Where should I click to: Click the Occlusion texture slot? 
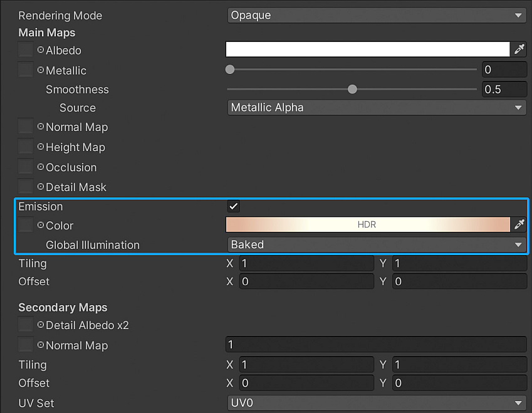click(24, 167)
